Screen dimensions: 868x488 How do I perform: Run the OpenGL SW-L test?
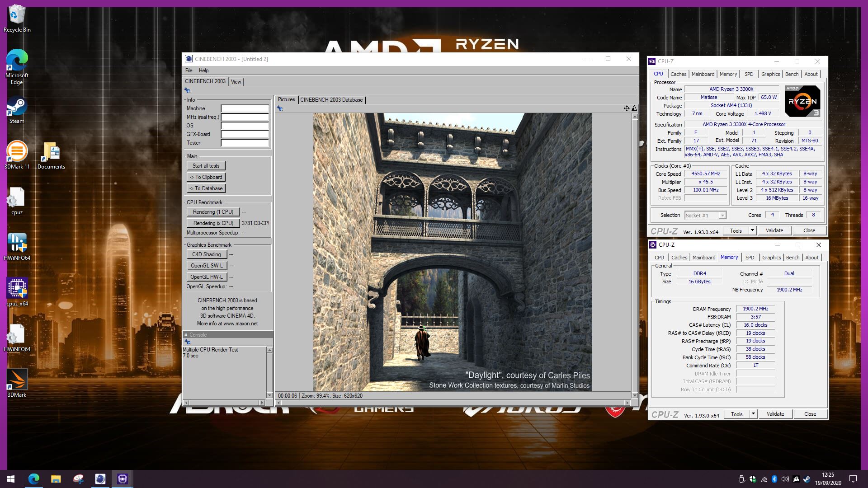pyautogui.click(x=206, y=266)
